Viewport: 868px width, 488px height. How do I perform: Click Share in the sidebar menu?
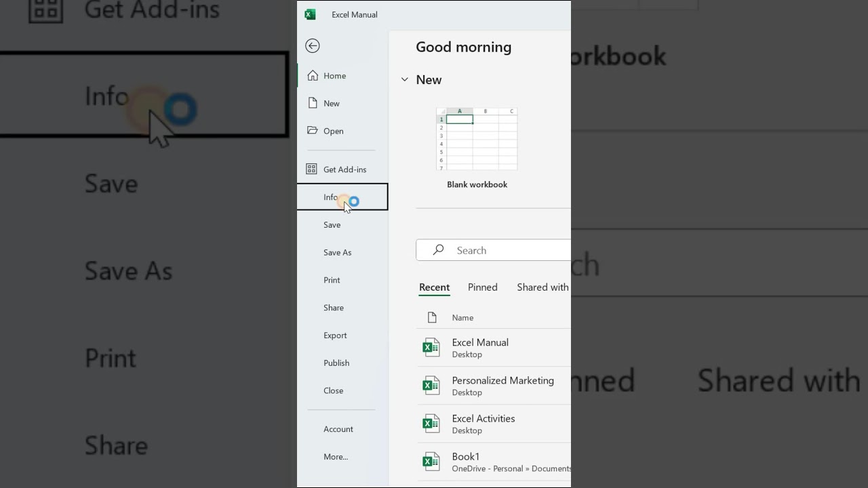tap(342, 308)
